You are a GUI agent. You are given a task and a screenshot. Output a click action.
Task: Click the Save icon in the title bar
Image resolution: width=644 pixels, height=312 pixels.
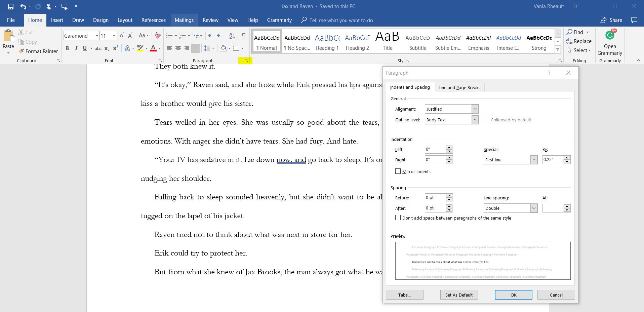(x=10, y=6)
